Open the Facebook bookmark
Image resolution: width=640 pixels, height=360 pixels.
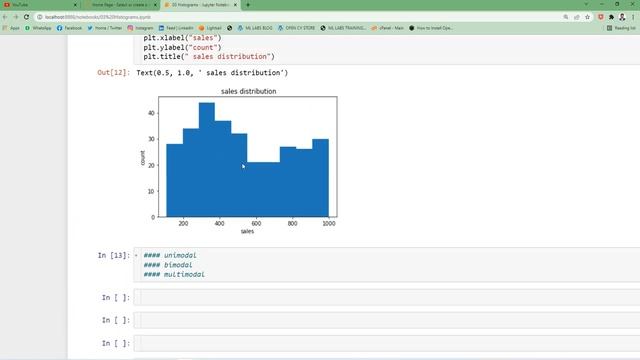click(69, 28)
